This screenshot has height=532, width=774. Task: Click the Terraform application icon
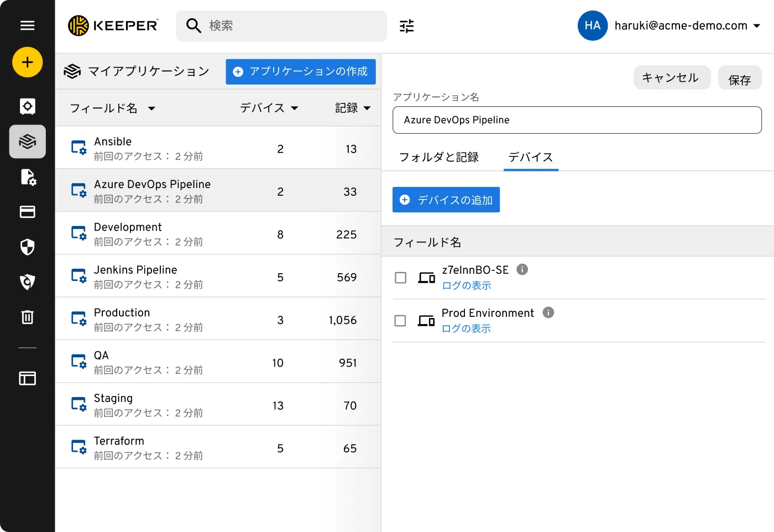(x=79, y=447)
